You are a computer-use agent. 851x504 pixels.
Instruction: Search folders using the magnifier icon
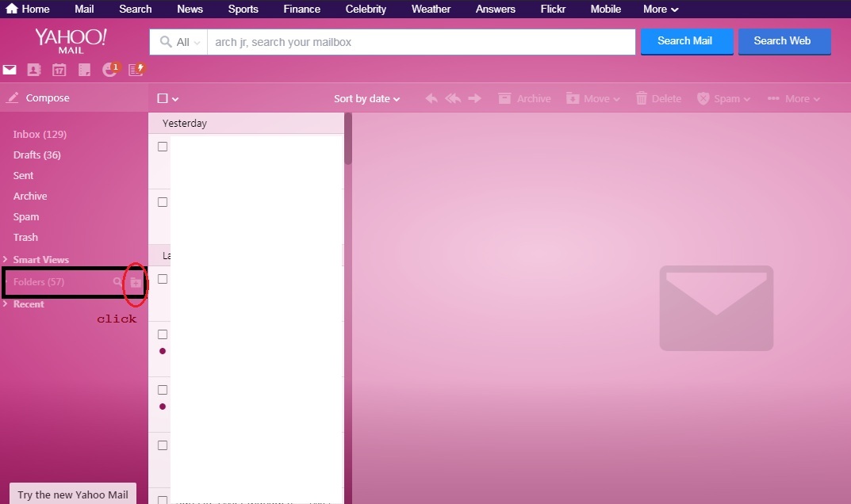(x=117, y=282)
